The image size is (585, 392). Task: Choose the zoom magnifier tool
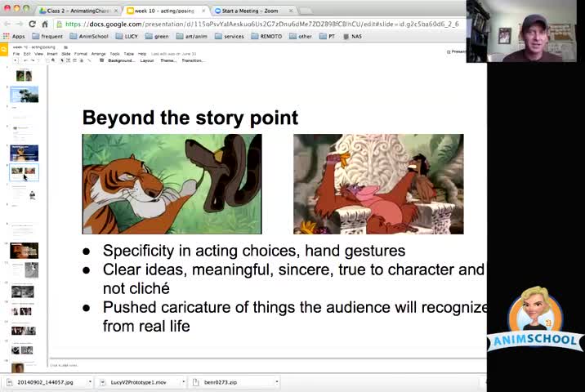tap(53, 60)
